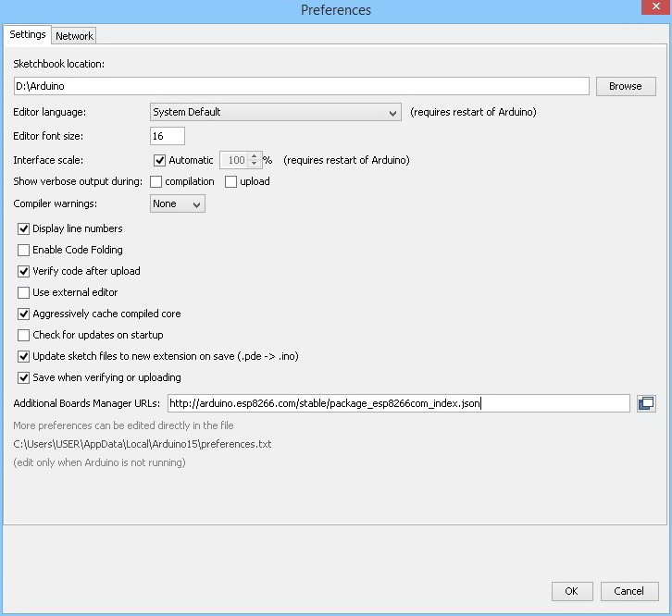672x616 pixels.
Task: Enable the Code Folding checkbox
Action: 24,250
